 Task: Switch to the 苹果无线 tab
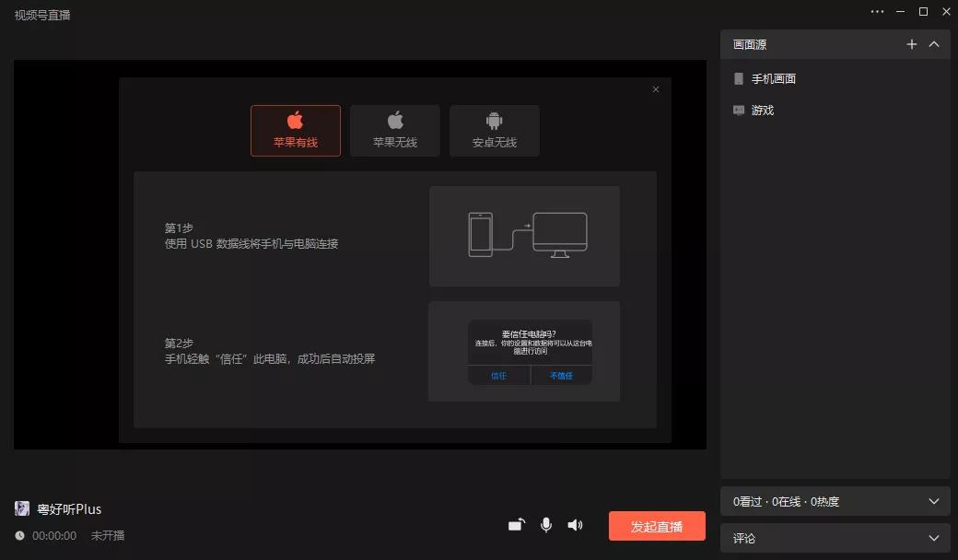pos(394,130)
